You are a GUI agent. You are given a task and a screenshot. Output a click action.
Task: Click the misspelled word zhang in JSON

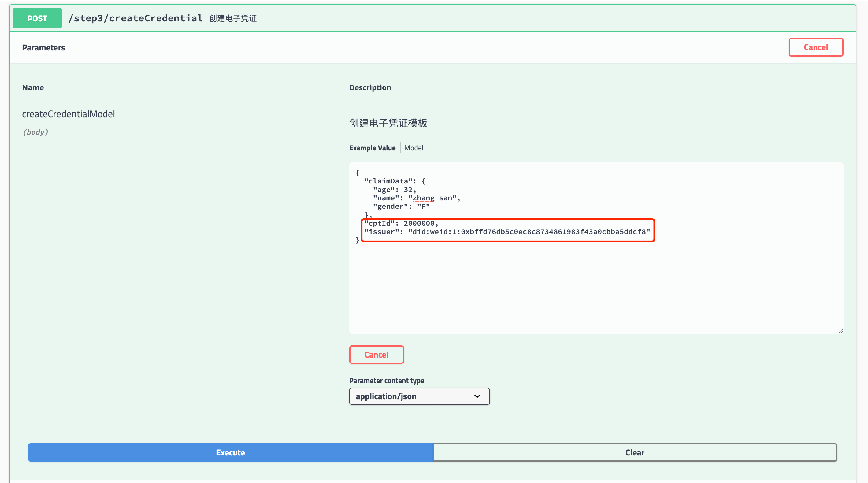(x=423, y=198)
